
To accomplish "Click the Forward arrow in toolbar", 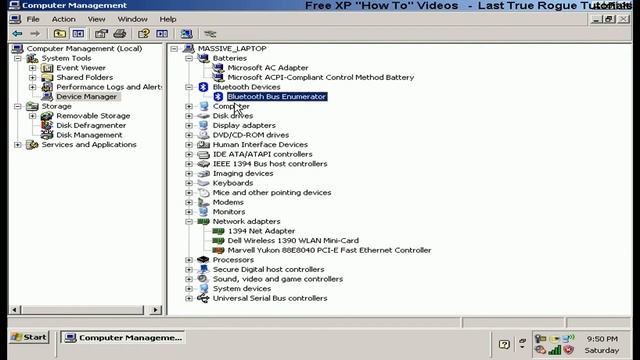I will tap(35, 33).
